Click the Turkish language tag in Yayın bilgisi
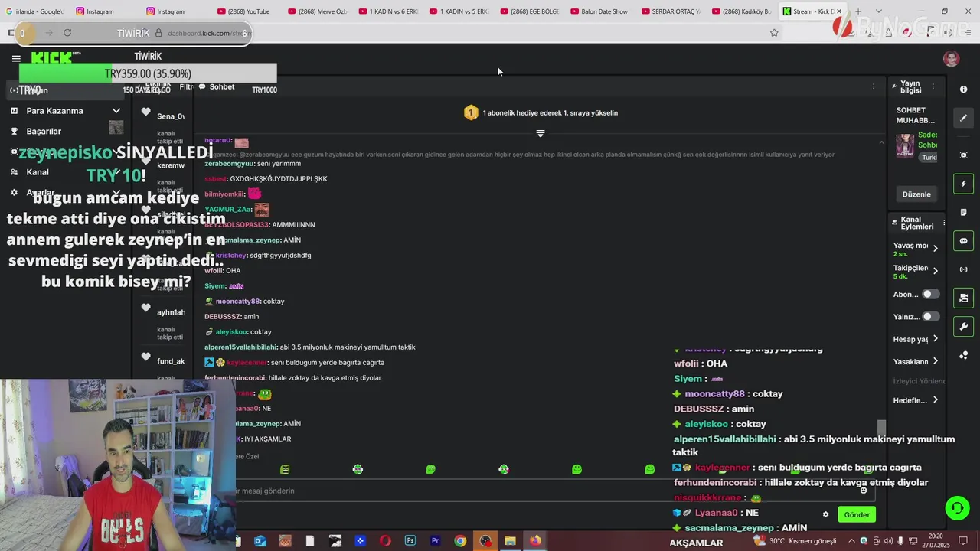This screenshot has width=980, height=551. 929,158
